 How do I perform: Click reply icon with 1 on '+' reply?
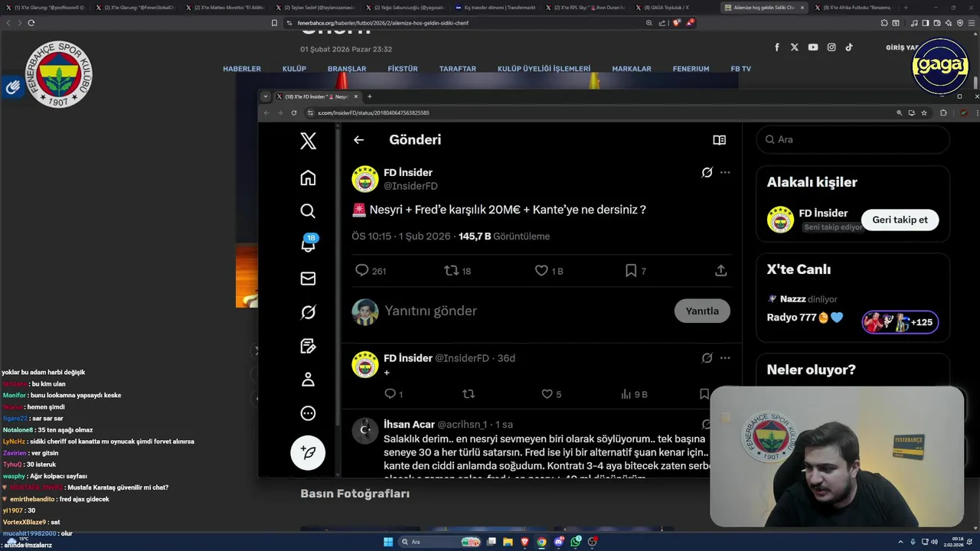coord(390,394)
